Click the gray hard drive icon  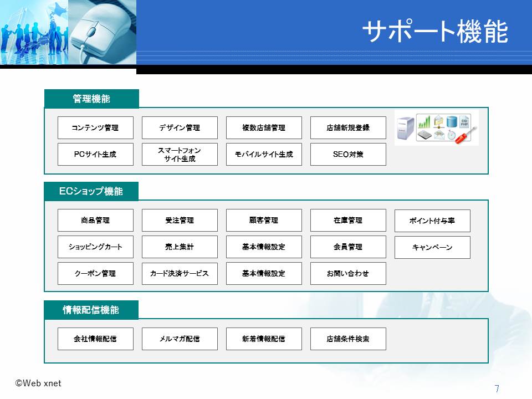pyautogui.click(x=424, y=135)
